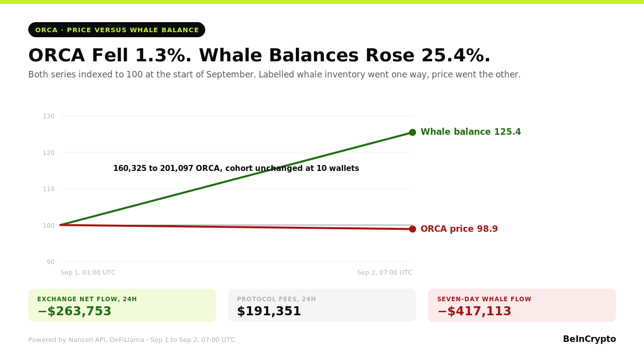
Task: Click the Whale balance 125.4 label
Action: pyautogui.click(x=470, y=132)
